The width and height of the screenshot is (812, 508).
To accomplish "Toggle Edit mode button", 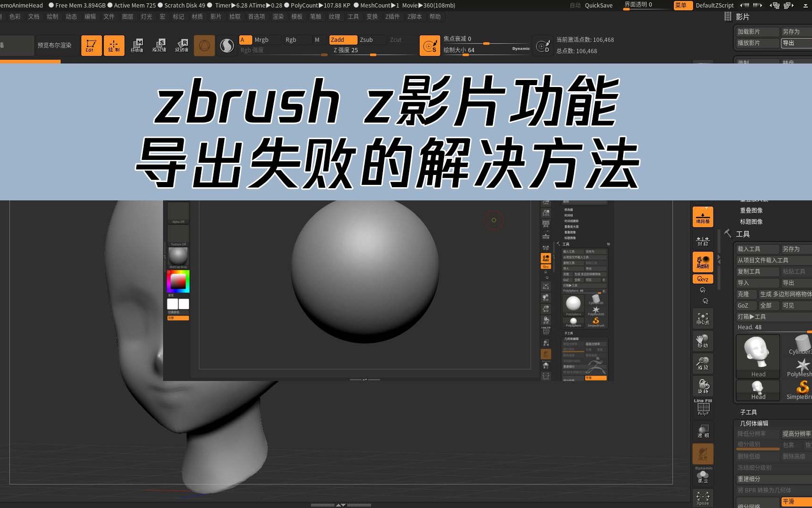I will 91,46.
